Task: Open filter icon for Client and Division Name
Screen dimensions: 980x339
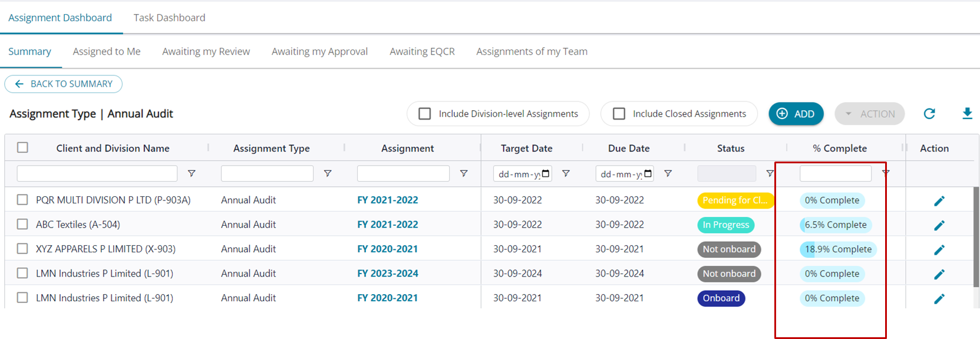Action: tap(192, 174)
